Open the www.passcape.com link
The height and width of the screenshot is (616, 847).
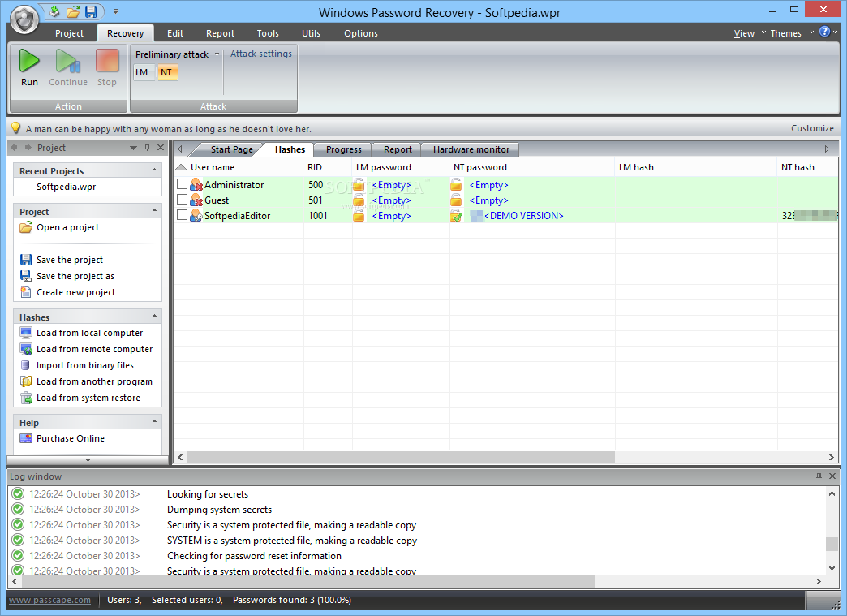click(x=49, y=600)
